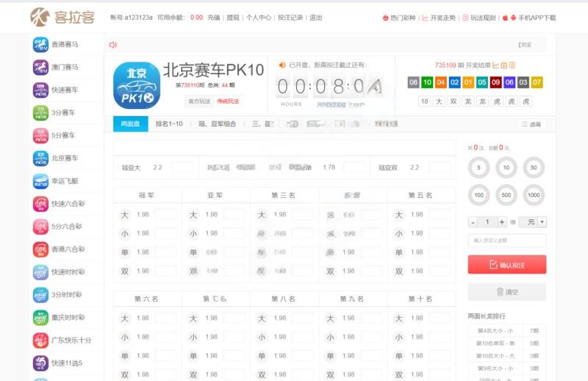Increase the multiplier with plus button
The height and width of the screenshot is (381, 588).
[502, 221]
